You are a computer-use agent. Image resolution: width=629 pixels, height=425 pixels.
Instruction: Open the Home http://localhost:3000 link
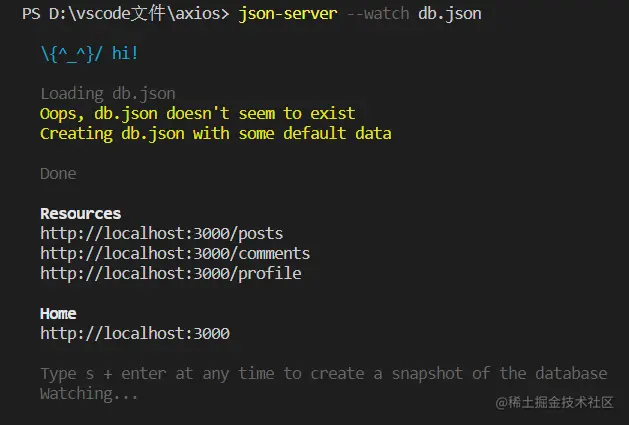coord(135,333)
